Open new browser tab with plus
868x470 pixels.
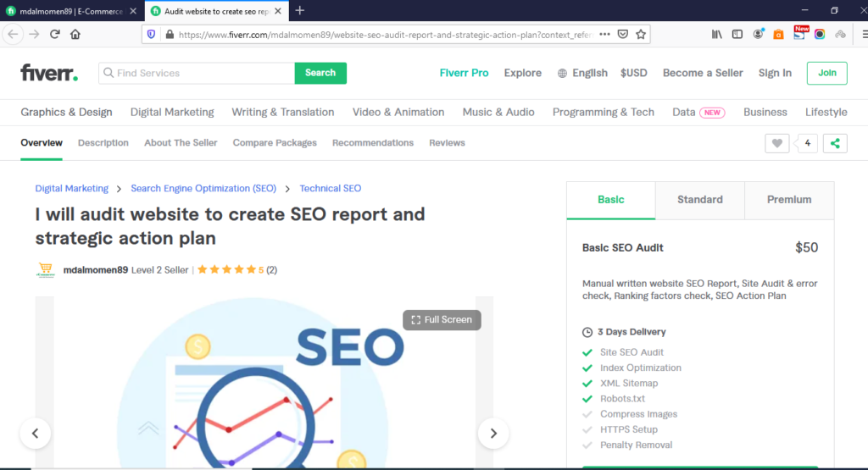pyautogui.click(x=300, y=10)
